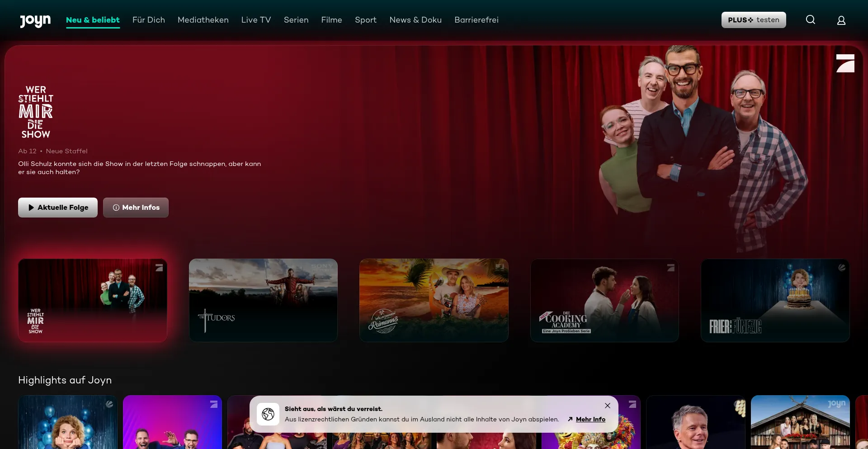Click the globe icon in travel notice
The image size is (868, 449).
pos(268,414)
